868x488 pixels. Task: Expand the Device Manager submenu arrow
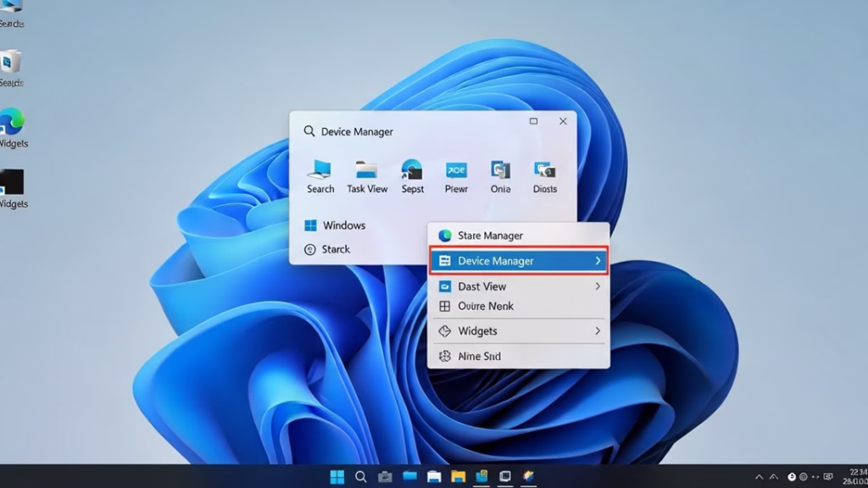598,261
